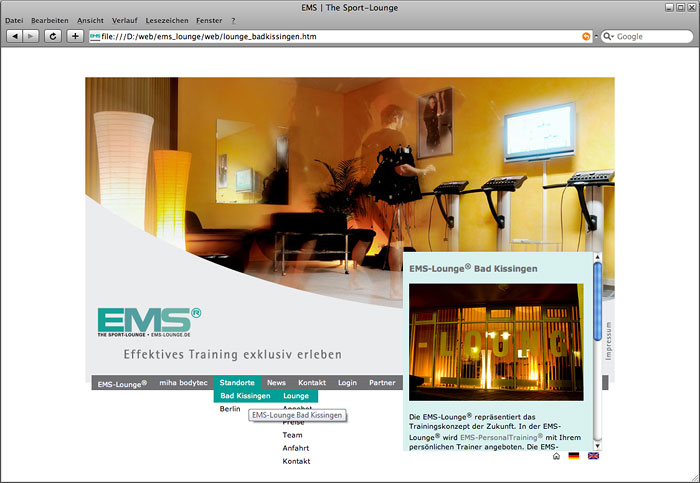Open the Verlauf menu

pyautogui.click(x=125, y=21)
